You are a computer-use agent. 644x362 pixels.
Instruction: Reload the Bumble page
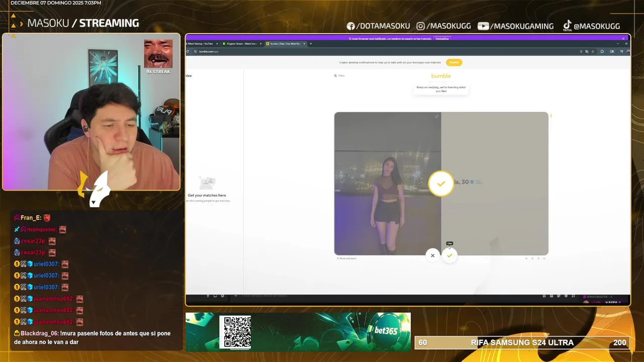(188, 51)
